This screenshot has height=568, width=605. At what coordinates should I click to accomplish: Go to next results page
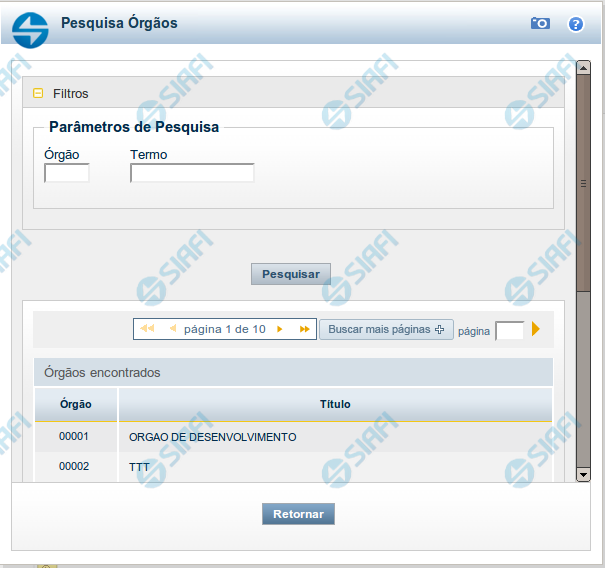tap(280, 329)
